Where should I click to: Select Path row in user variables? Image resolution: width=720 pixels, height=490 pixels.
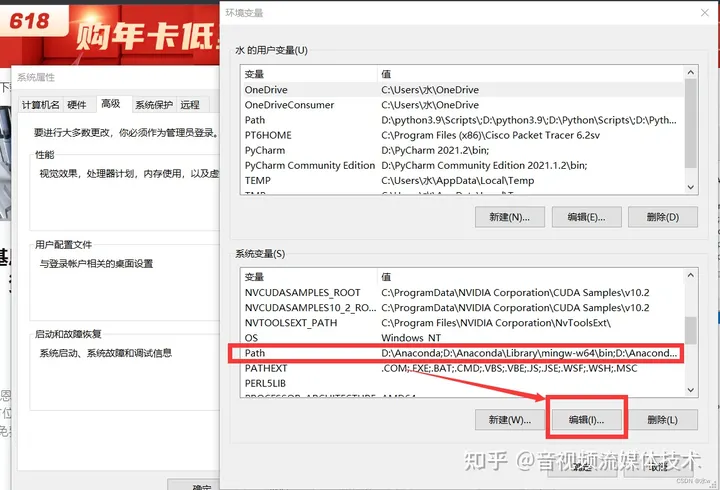462,120
